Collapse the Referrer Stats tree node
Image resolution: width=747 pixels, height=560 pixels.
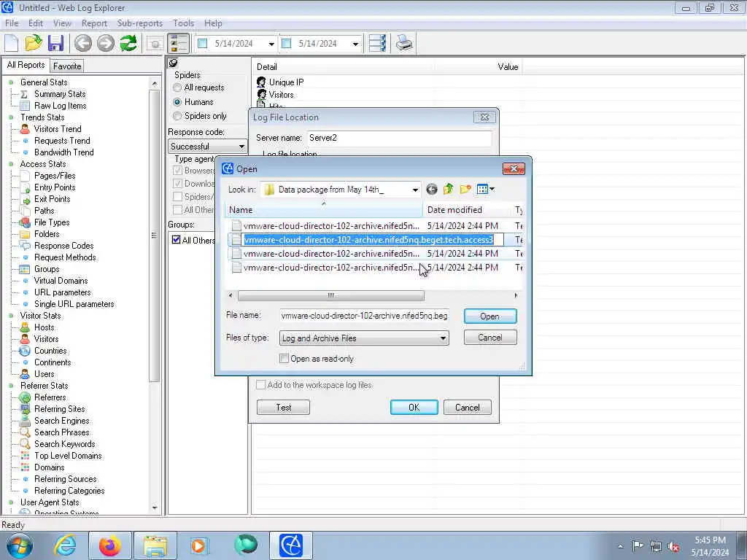pos(11,386)
